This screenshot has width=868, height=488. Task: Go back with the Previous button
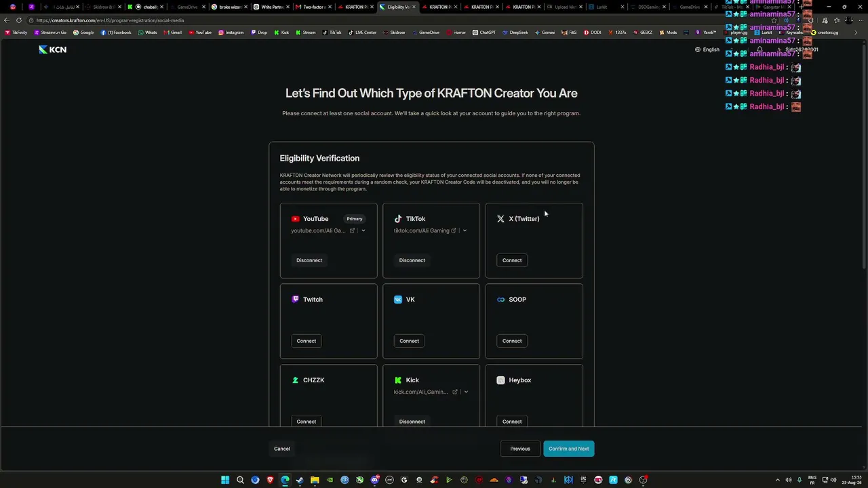click(x=520, y=449)
